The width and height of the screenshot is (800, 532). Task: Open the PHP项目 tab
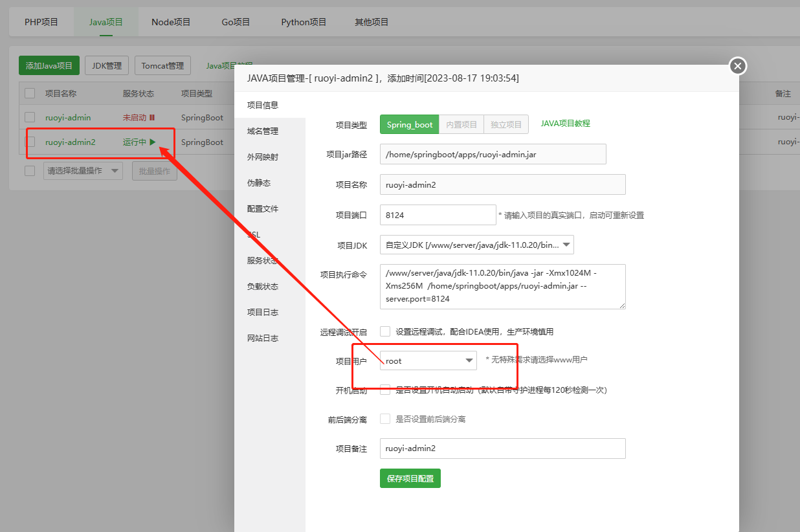41,22
